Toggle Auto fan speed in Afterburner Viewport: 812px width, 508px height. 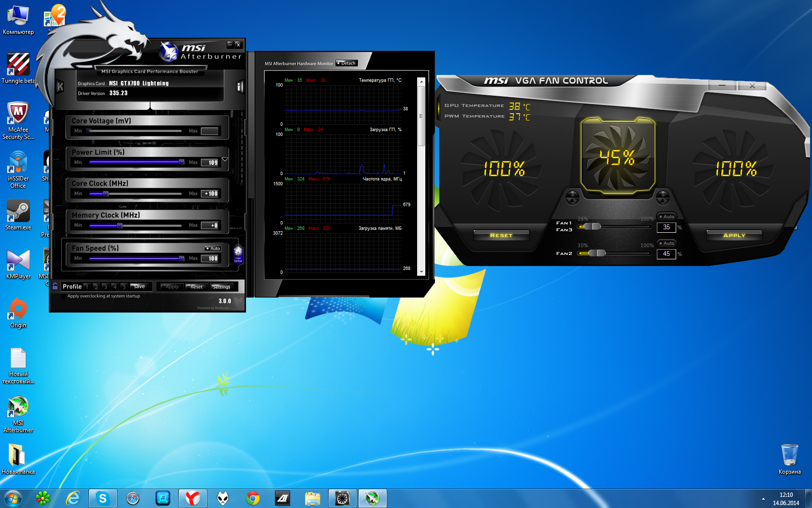[x=213, y=248]
